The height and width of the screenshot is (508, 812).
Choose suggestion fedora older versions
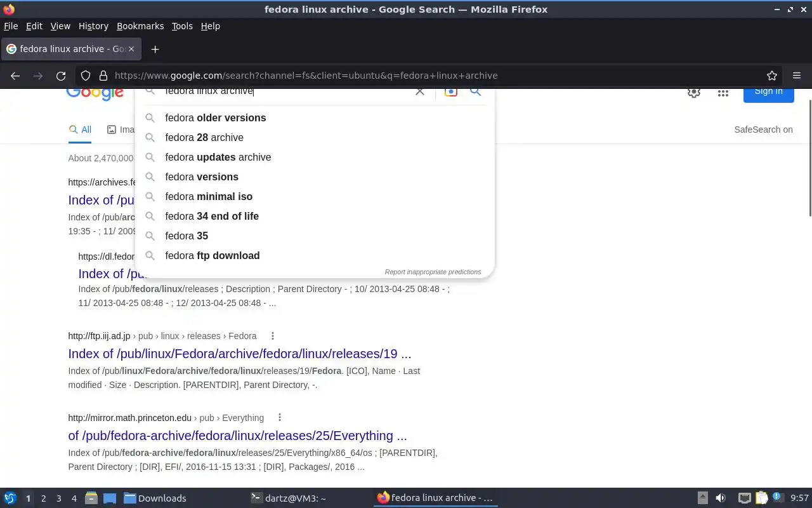coord(315,117)
